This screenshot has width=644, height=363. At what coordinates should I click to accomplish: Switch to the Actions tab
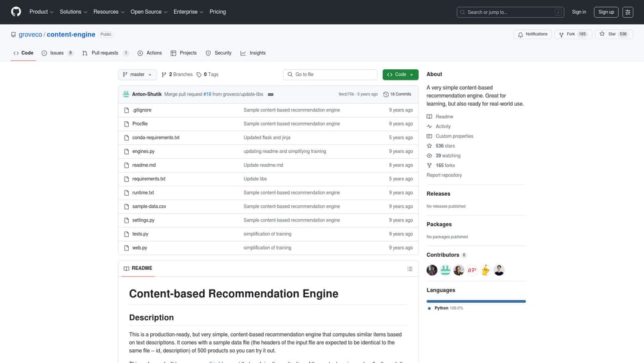(x=150, y=53)
